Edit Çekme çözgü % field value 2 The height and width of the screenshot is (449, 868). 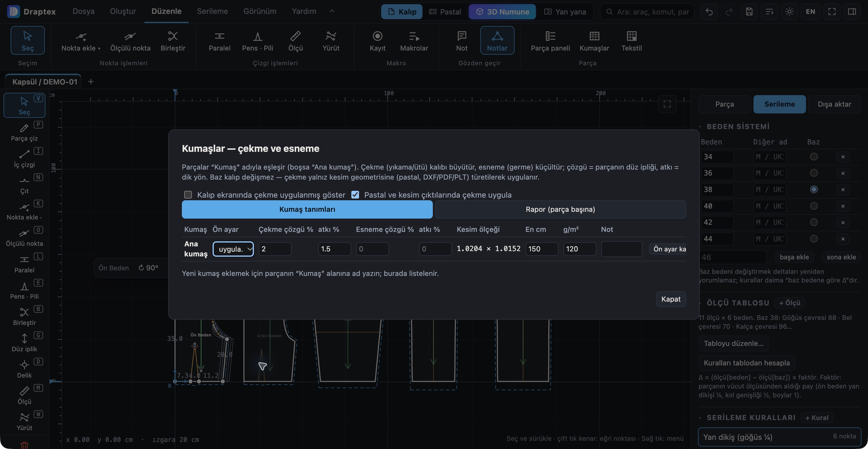275,249
